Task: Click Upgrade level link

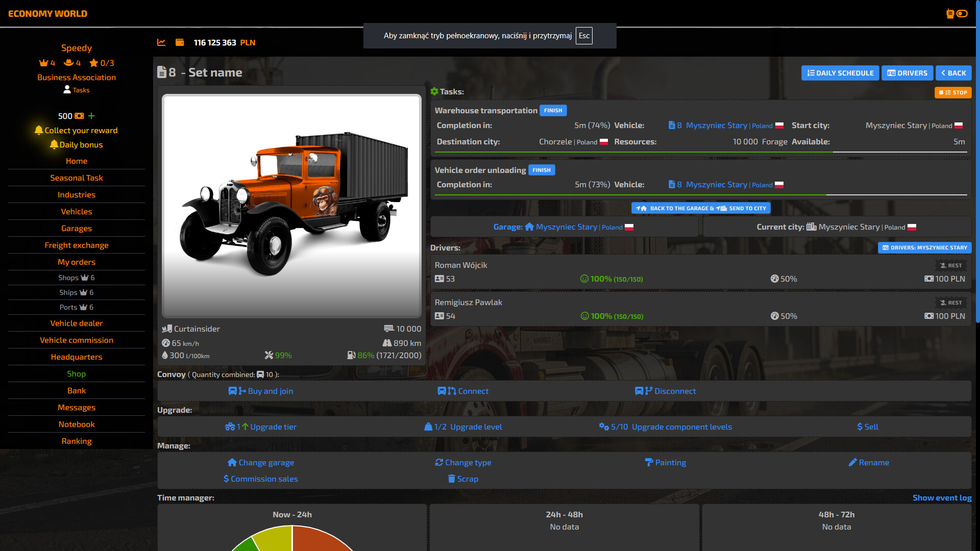Action: tap(463, 427)
